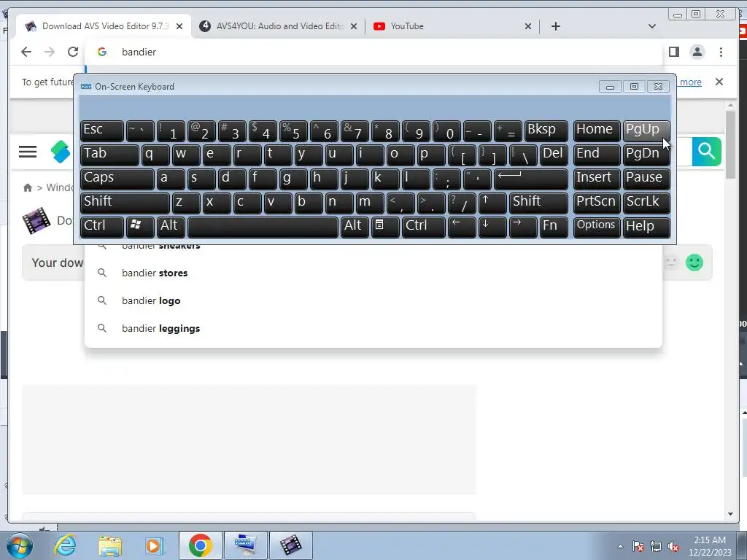
Task: Open the site hamburger menu
Action: click(x=28, y=152)
